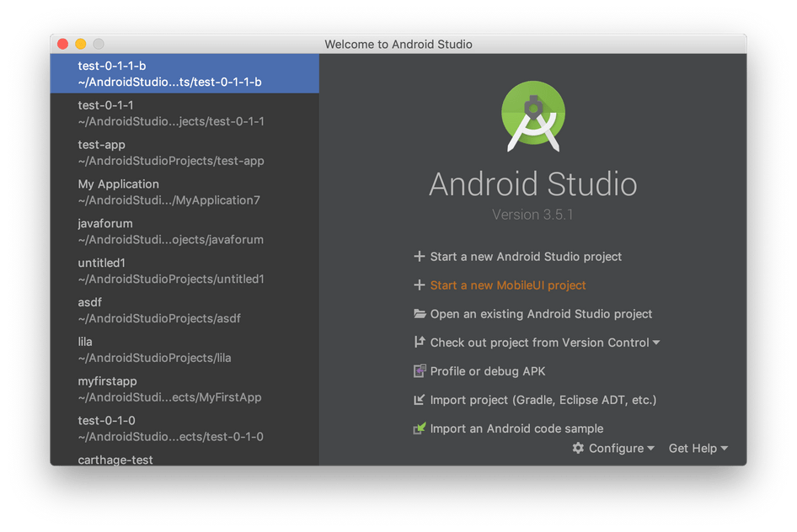797x532 pixels.
Task: Open recent project javaforum
Action: click(185, 231)
